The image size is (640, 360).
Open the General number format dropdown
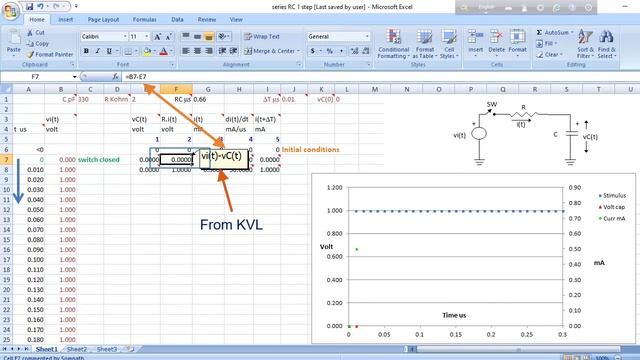point(367,37)
